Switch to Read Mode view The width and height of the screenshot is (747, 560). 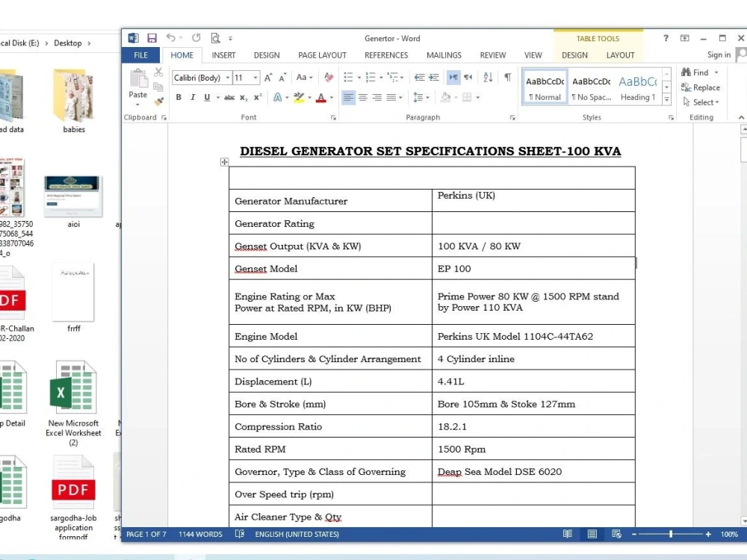pos(568,534)
